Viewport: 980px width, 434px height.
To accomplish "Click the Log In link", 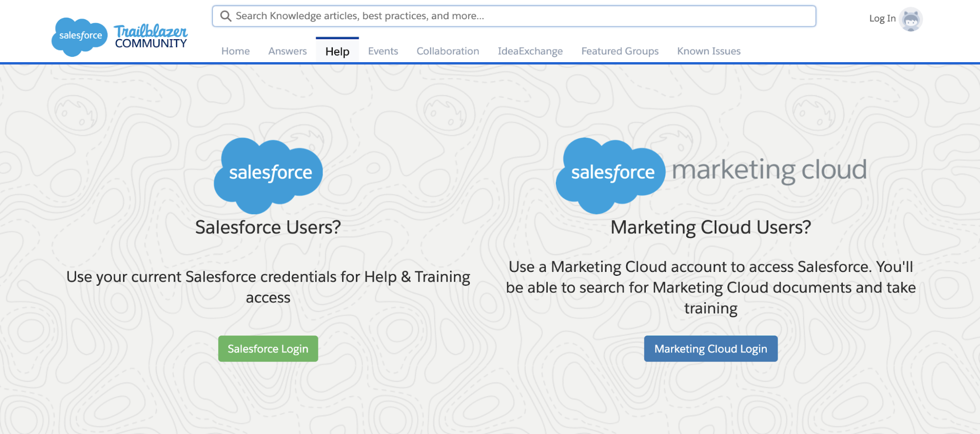I will pyautogui.click(x=882, y=19).
